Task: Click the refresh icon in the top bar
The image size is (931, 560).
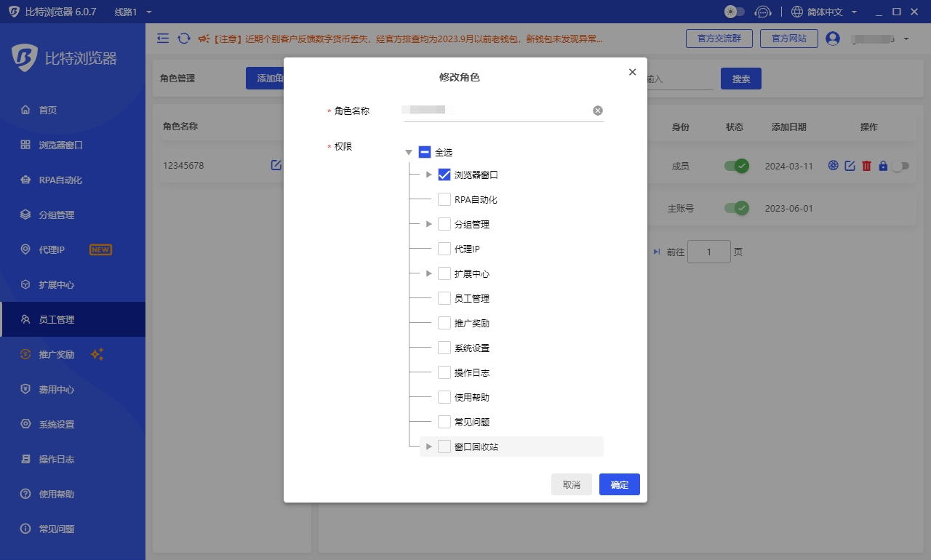Action: (x=184, y=39)
